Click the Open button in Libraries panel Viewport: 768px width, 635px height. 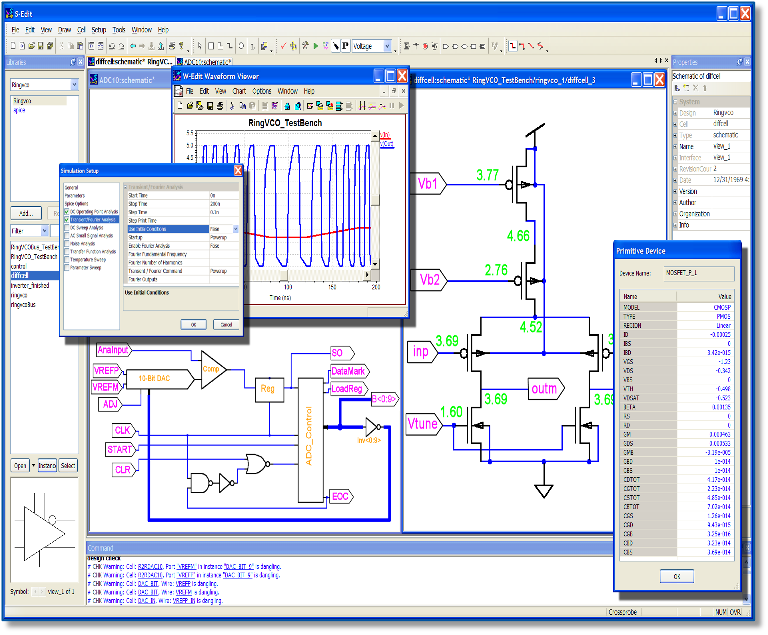coord(20,465)
